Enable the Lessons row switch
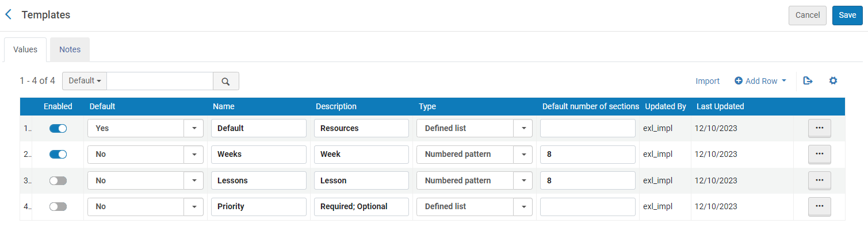This screenshot has width=868, height=227. 58,180
